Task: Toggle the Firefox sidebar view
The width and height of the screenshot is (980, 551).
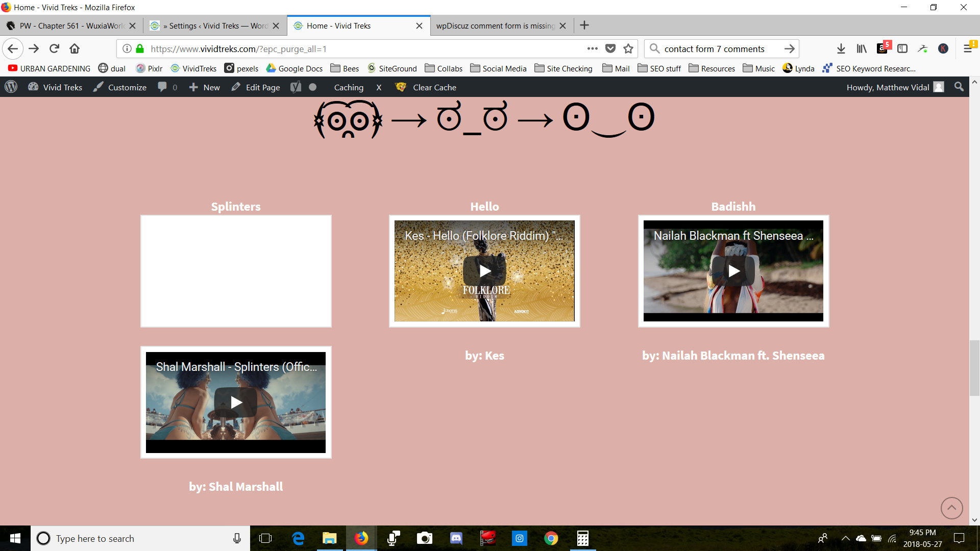Action: (902, 48)
